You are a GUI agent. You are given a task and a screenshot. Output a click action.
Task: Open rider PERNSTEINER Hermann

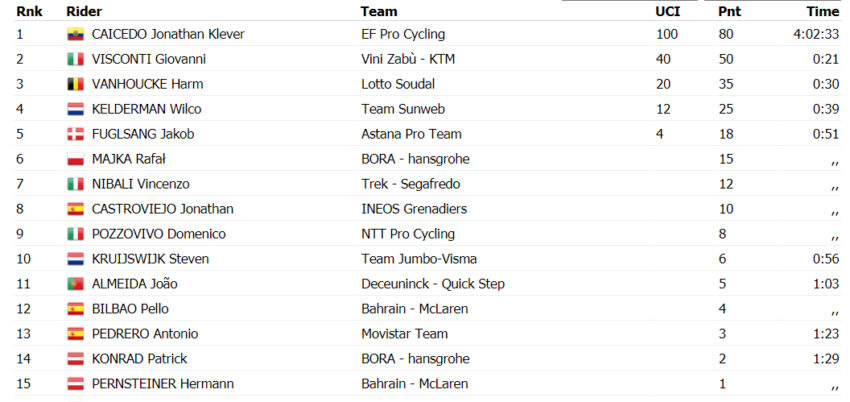pyautogui.click(x=163, y=384)
